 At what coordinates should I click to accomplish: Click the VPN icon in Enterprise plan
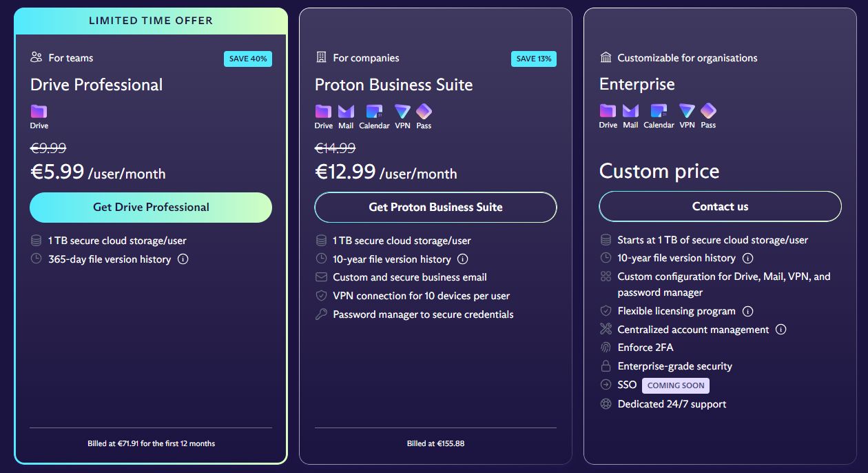(x=687, y=111)
